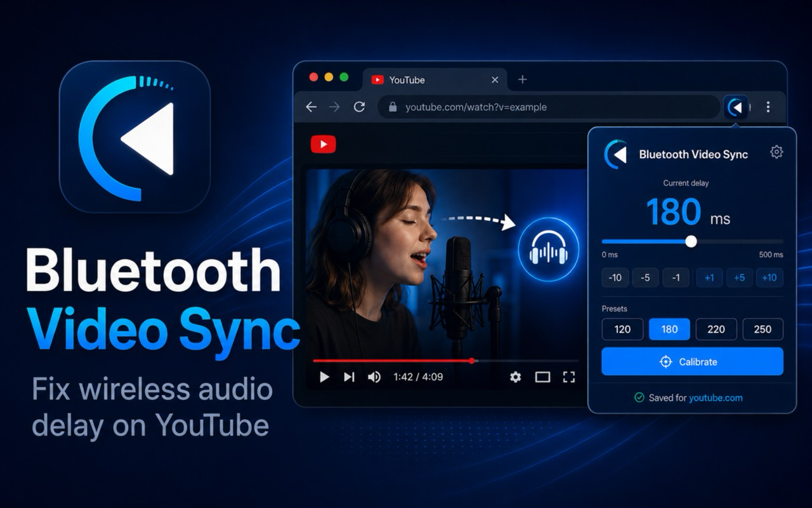Click the red video progress bar

392,361
